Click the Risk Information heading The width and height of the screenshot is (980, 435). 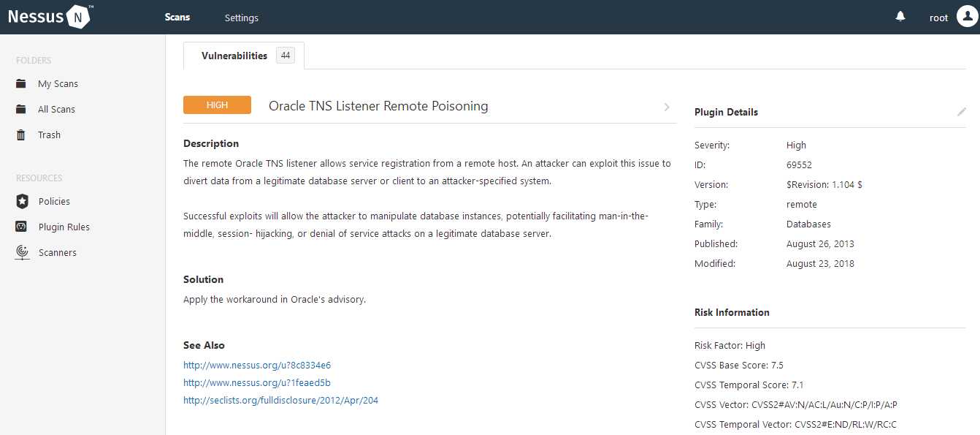(732, 312)
